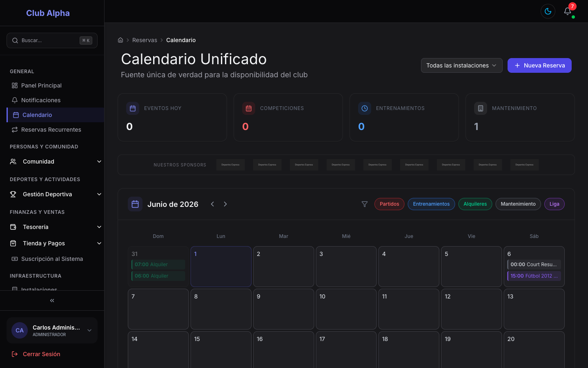Screen dimensions: 588x368
Task: Toggle the Liga filter chip
Action: (555, 204)
